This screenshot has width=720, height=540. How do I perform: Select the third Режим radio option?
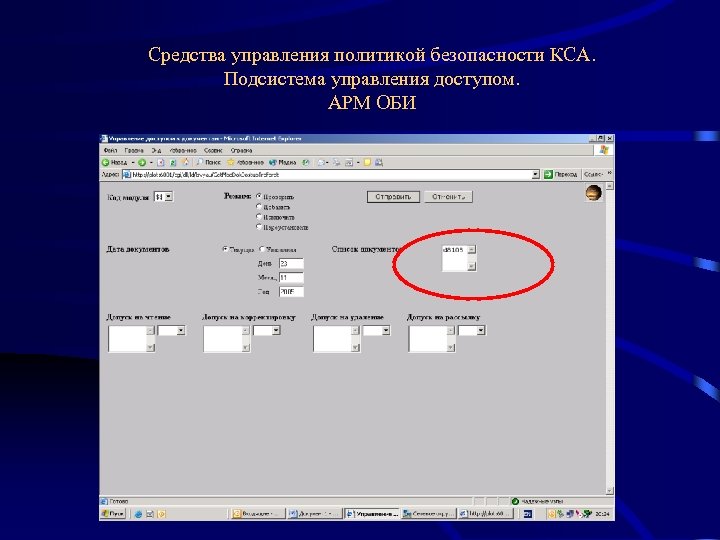(x=259, y=217)
